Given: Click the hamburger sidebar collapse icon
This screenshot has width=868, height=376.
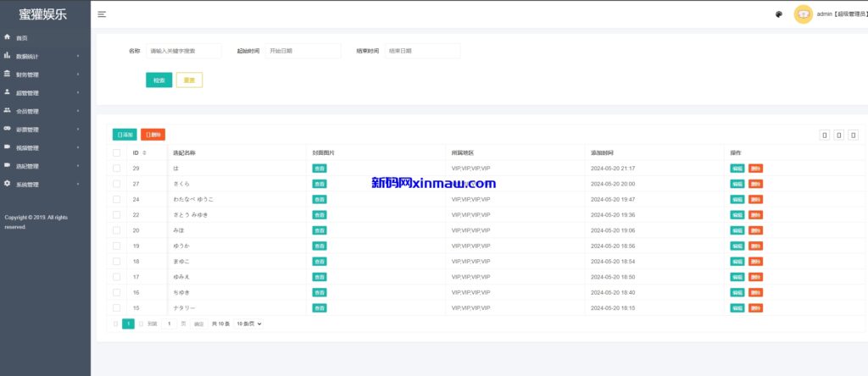Looking at the screenshot, I should point(102,14).
